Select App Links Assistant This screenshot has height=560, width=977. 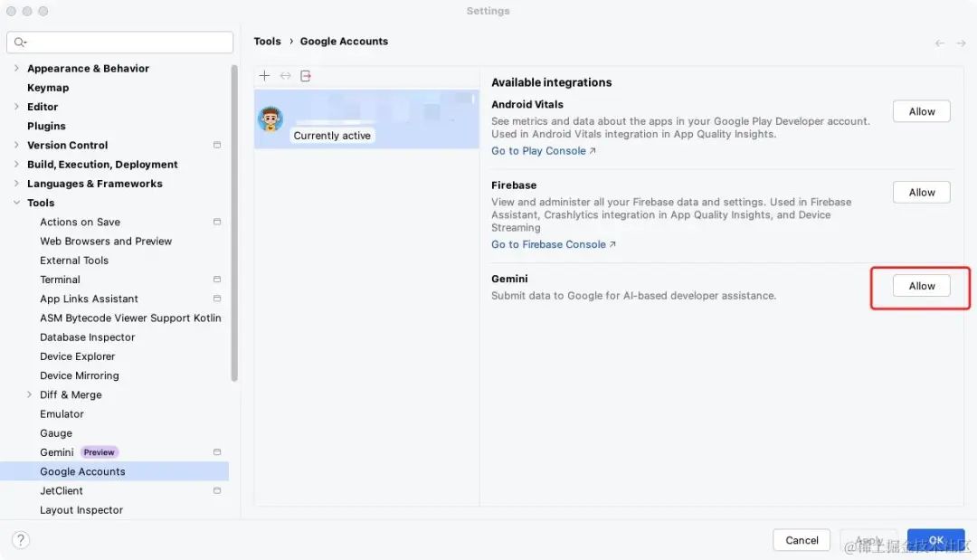[x=89, y=299]
